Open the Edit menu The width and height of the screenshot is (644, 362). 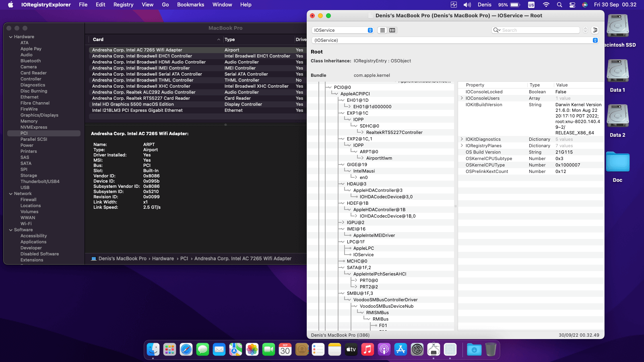[x=101, y=5]
